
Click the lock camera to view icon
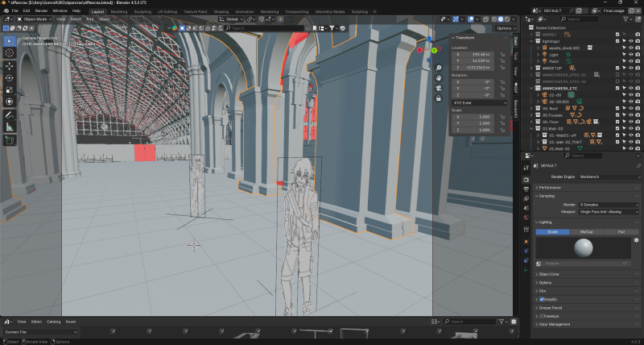pos(440,100)
